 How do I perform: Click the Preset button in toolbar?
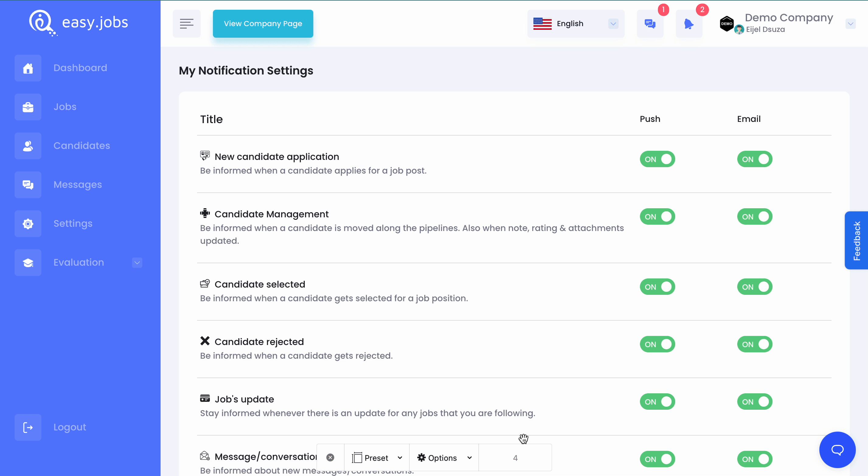pyautogui.click(x=377, y=458)
